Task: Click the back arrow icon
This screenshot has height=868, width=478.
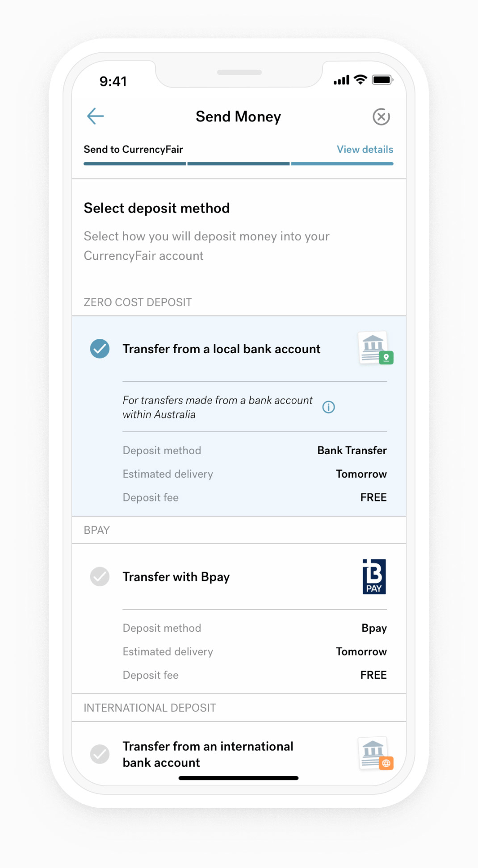Action: (95, 116)
